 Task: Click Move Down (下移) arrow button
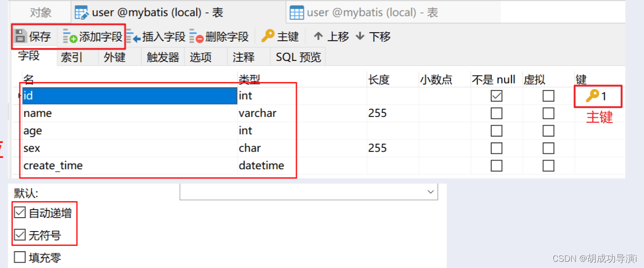(373, 36)
